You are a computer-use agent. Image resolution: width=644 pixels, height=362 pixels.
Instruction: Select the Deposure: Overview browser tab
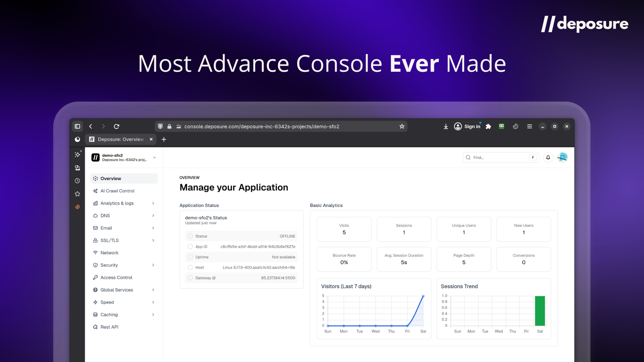coord(121,139)
